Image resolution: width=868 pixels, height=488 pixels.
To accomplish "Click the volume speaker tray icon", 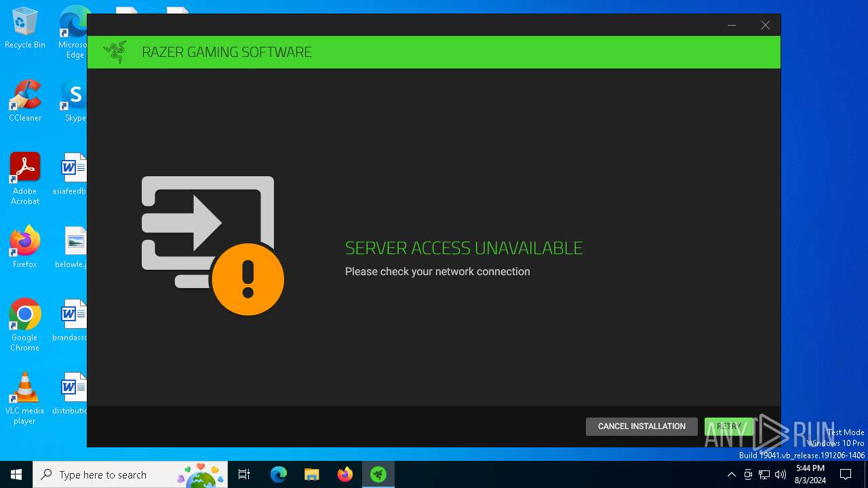I will pyautogui.click(x=781, y=474).
